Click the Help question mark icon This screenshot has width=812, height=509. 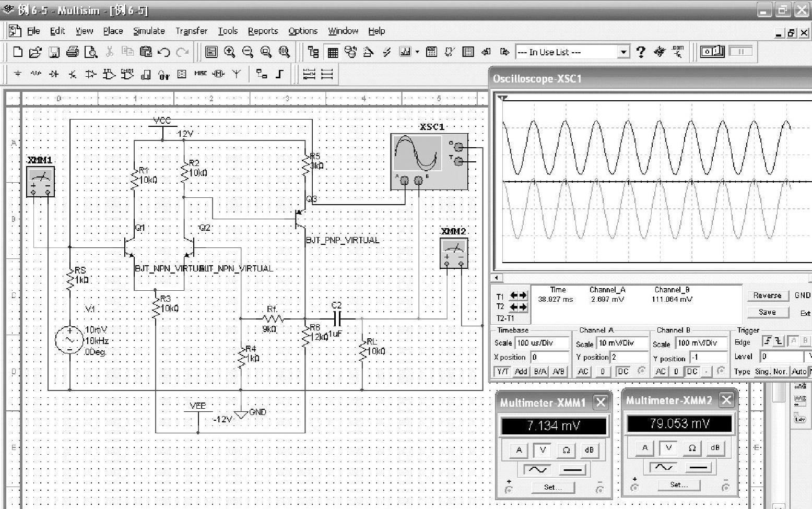pos(641,52)
